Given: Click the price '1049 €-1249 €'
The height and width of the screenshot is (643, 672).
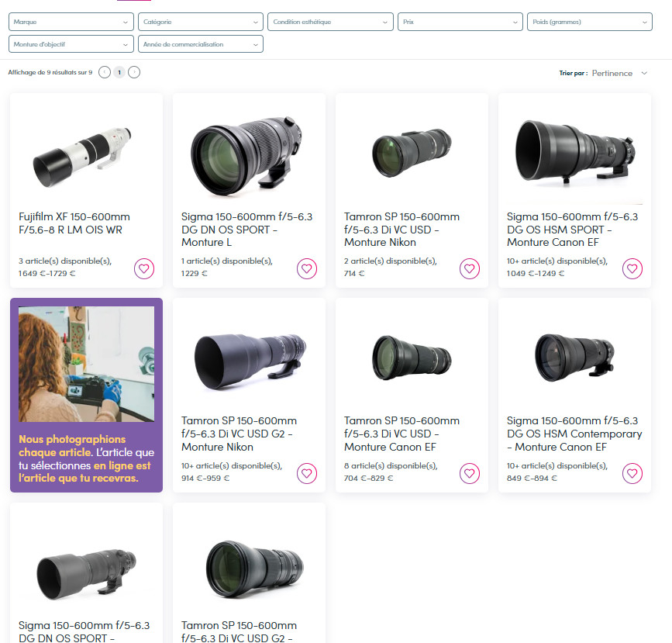Looking at the screenshot, I should tap(536, 273).
